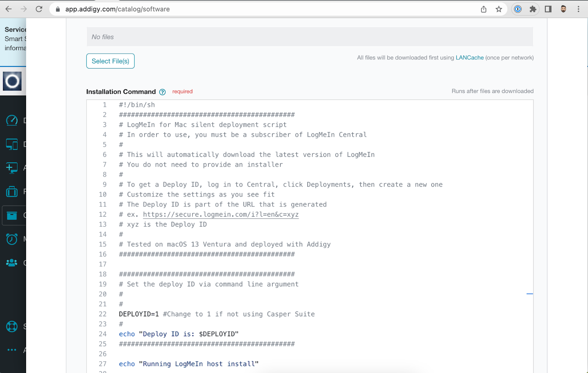Open the alarm clock icon in sidebar
This screenshot has height=373, width=588.
tap(12, 239)
